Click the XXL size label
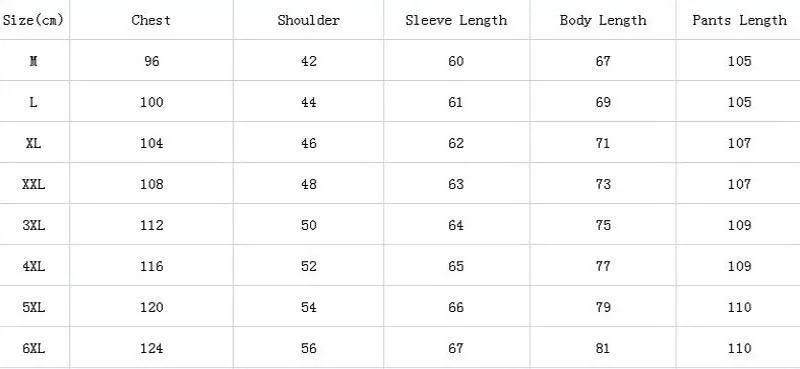 pos(33,184)
